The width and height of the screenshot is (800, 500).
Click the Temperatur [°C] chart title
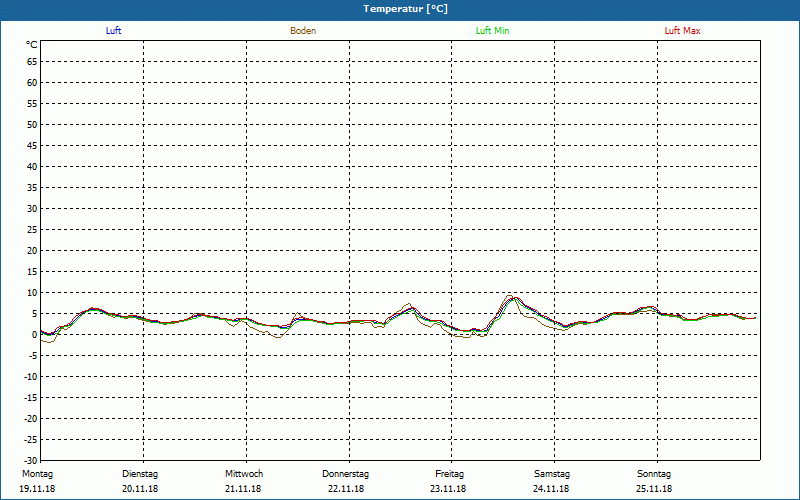(406, 9)
